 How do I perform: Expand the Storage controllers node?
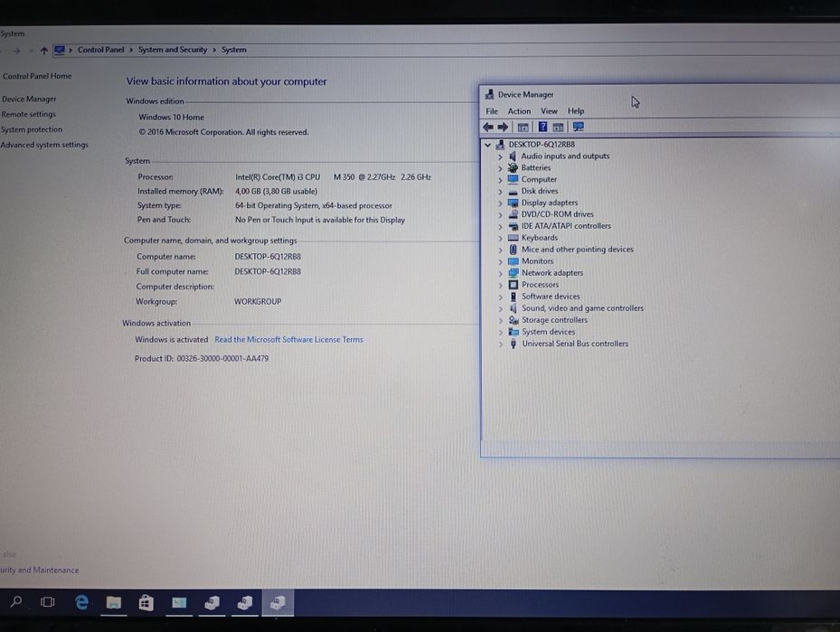500,321
